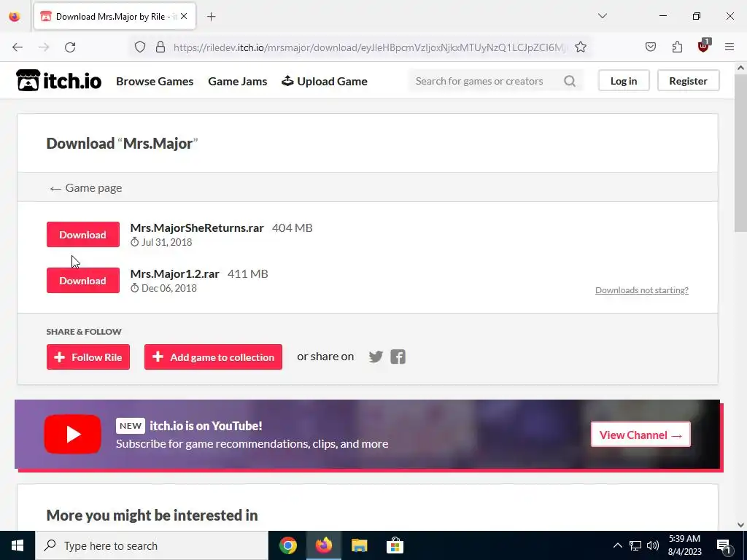The image size is (747, 560).
Task: Show hidden system tray icons chevron
Action: [x=617, y=545]
